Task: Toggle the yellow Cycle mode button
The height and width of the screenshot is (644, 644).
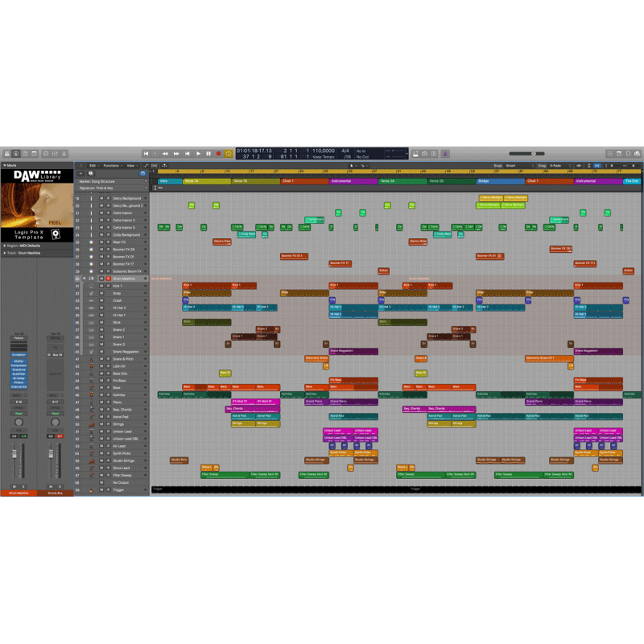Action: pos(229,154)
